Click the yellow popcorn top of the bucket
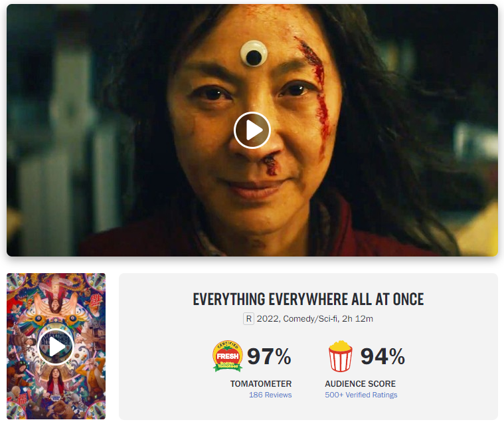Viewport: 504px width, 424px height. pyautogui.click(x=341, y=346)
